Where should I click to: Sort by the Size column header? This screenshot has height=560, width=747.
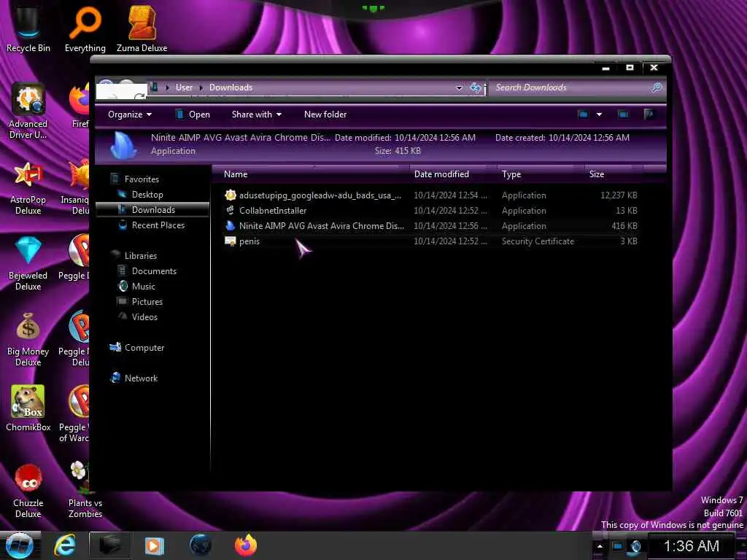[613, 174]
